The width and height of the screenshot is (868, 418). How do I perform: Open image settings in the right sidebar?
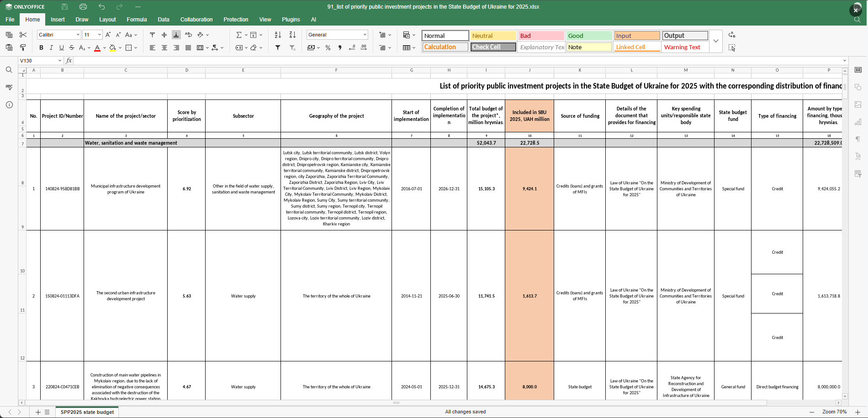[858, 104]
